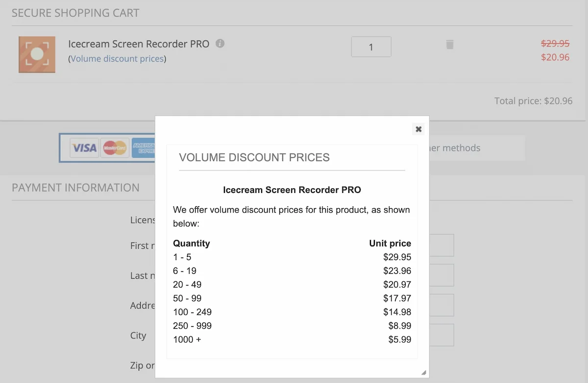
Task: Click the product info icon
Action: click(x=220, y=43)
